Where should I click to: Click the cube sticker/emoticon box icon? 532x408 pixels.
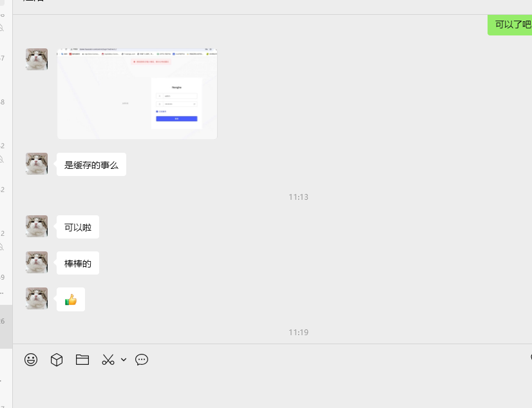[x=56, y=360]
